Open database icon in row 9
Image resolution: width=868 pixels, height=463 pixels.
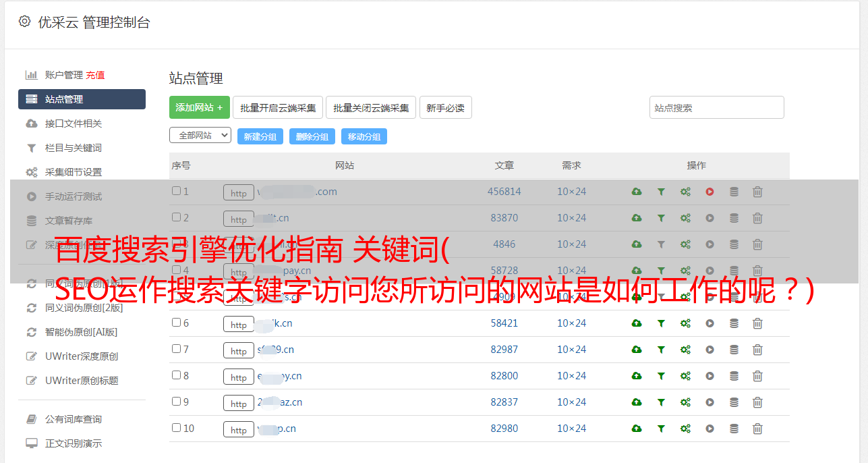point(734,402)
